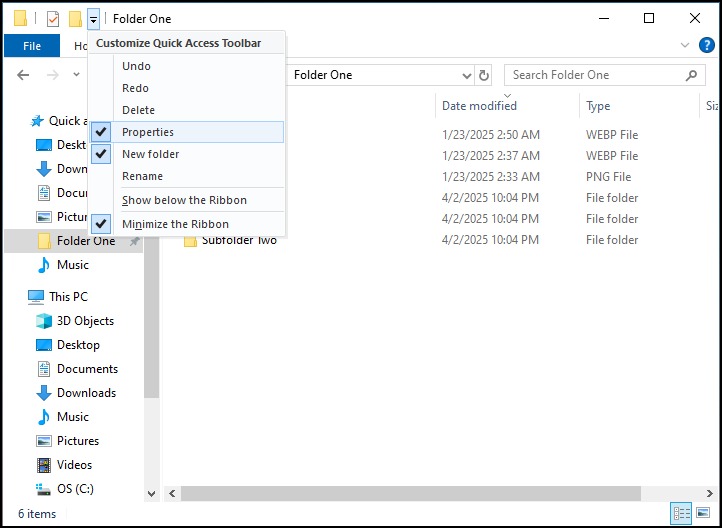This screenshot has height=528, width=722.
Task: Select Undo from the Customize menu
Action: click(x=135, y=66)
